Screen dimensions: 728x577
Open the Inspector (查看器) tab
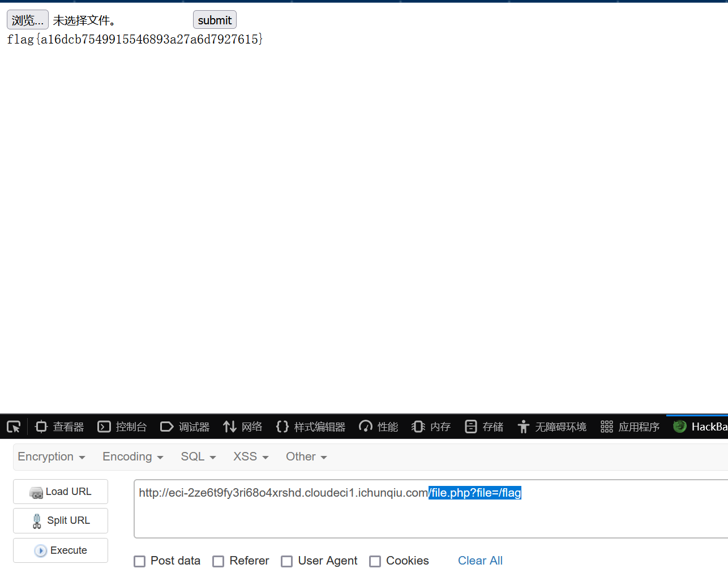[x=59, y=427]
